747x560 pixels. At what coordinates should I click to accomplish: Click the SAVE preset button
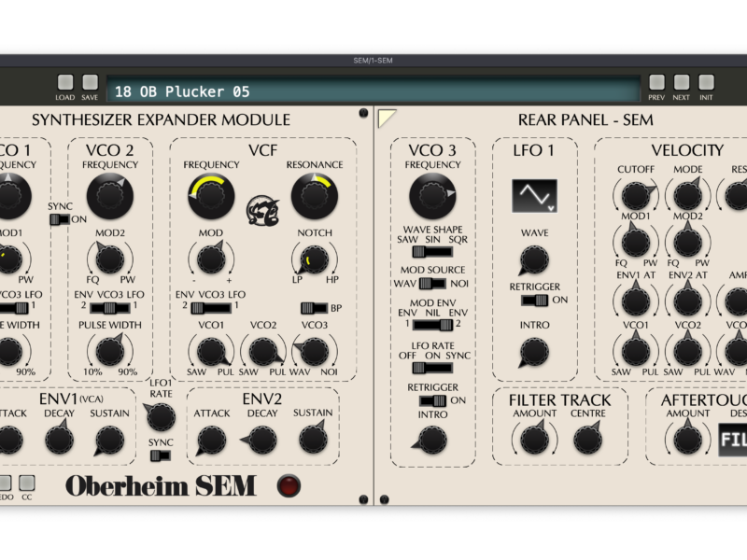coord(90,83)
